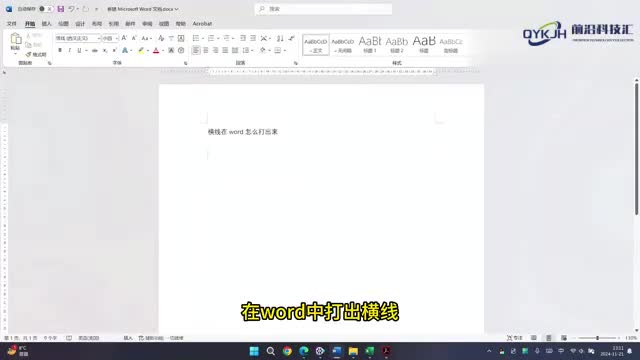This screenshot has height=360, width=640.
Task: Apply red font color button
Action: 156,50
